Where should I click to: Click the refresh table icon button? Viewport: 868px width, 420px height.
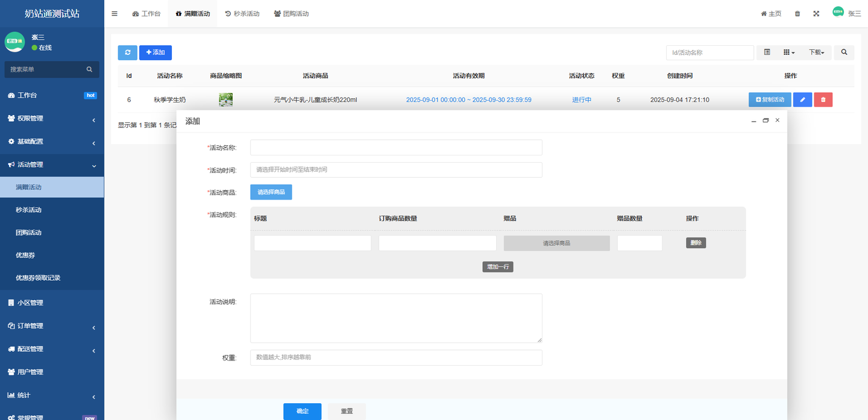pyautogui.click(x=127, y=52)
